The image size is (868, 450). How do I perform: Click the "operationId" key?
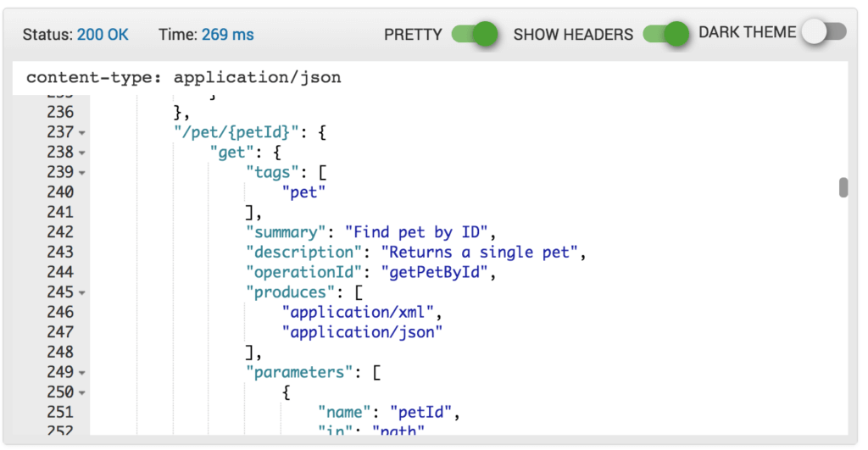tap(304, 272)
